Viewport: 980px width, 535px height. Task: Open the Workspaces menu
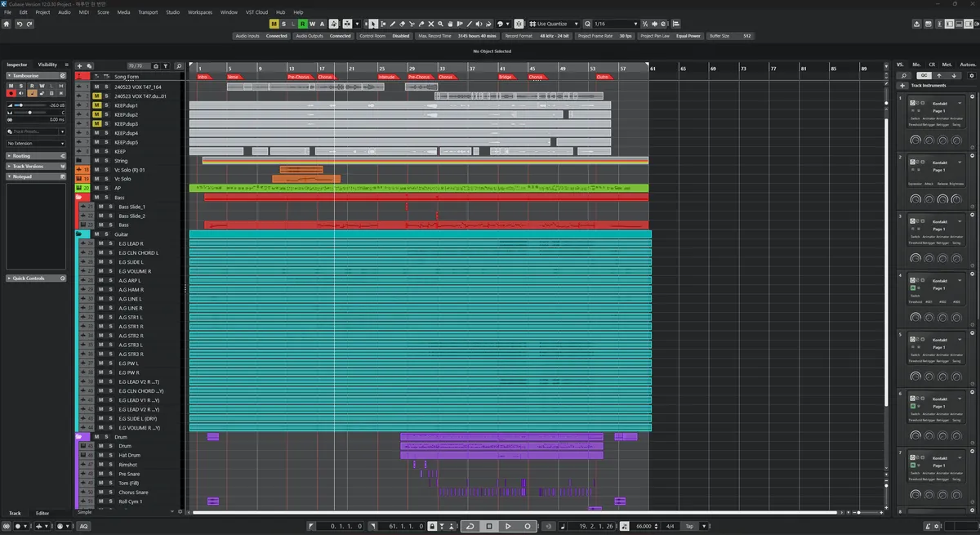[x=200, y=12]
